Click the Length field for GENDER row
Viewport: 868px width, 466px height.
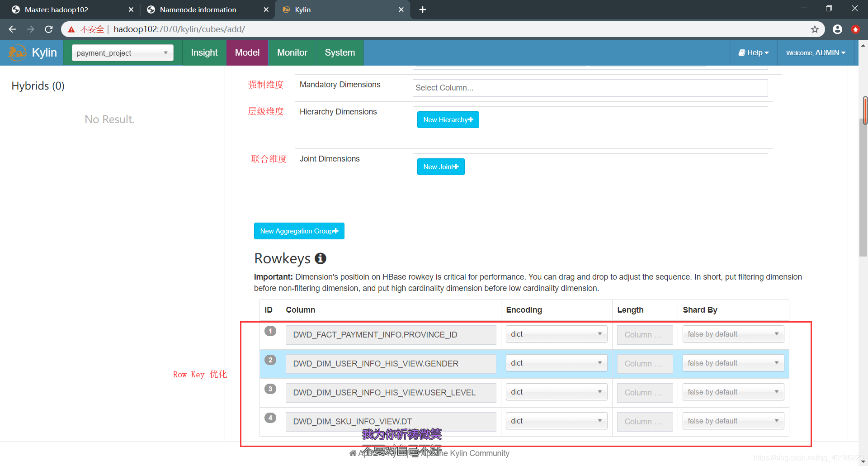click(x=645, y=364)
